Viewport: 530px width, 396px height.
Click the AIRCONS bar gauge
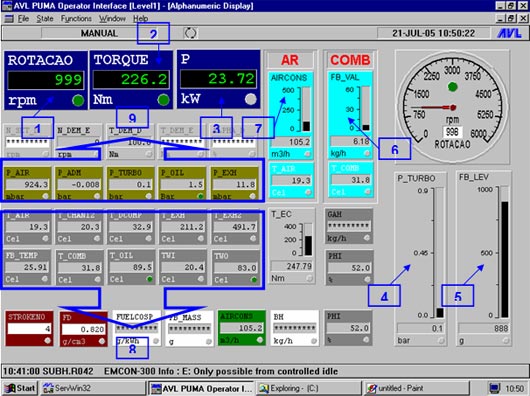(x=306, y=109)
